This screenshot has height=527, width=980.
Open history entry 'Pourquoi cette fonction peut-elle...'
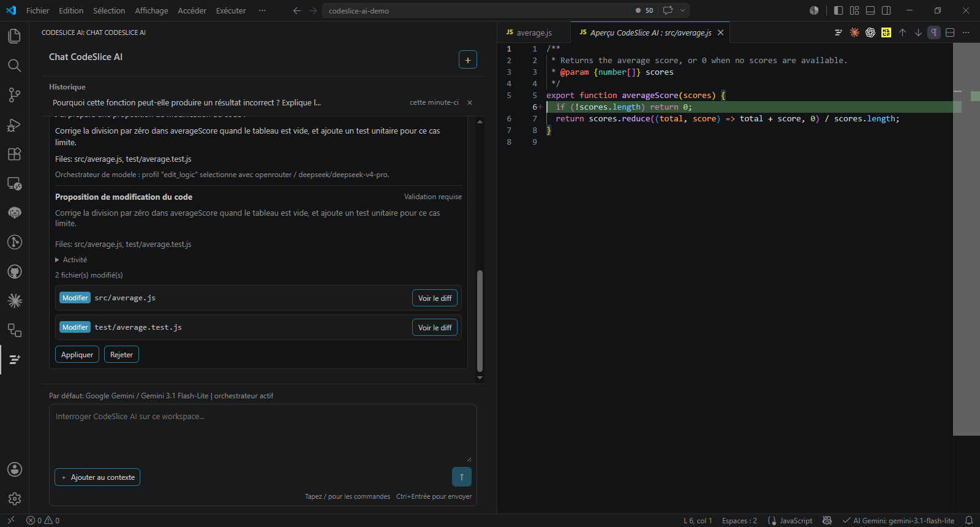tap(187, 102)
